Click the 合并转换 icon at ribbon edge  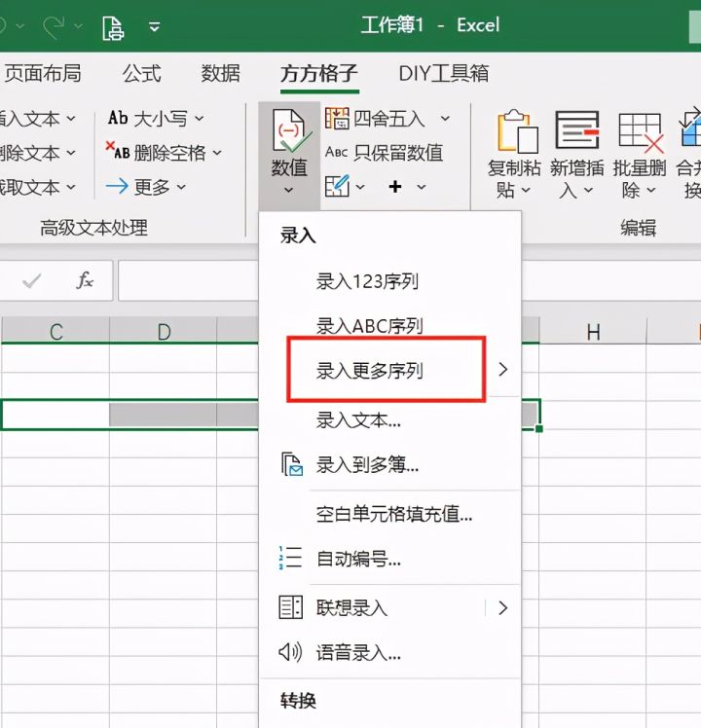(x=690, y=127)
